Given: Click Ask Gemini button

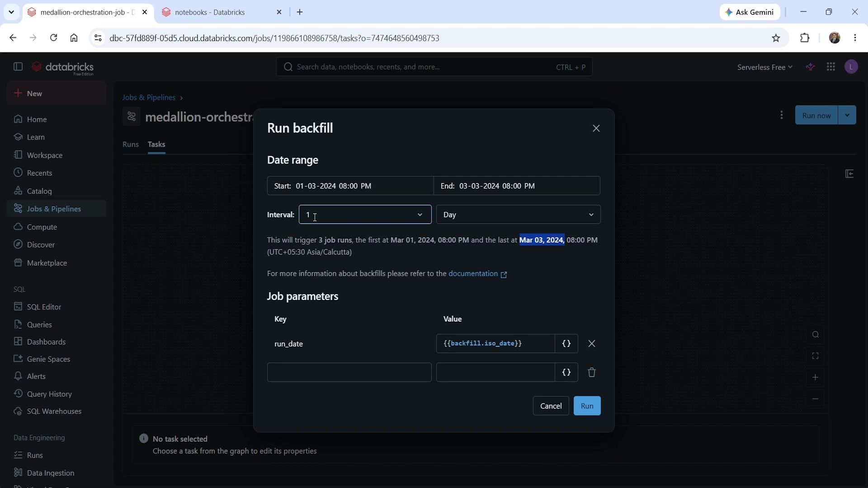Looking at the screenshot, I should pyautogui.click(x=750, y=12).
